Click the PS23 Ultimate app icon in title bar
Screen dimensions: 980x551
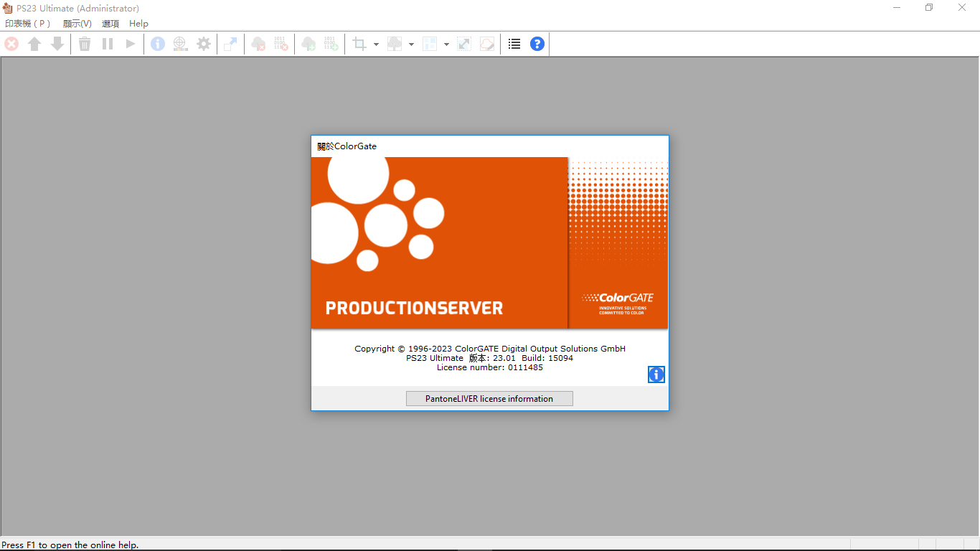[8, 8]
